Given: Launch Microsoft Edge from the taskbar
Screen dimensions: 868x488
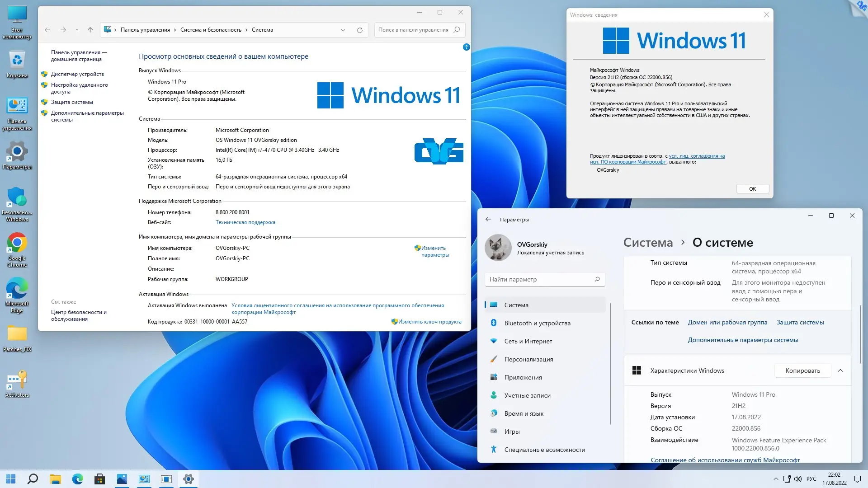Looking at the screenshot, I should click(77, 479).
